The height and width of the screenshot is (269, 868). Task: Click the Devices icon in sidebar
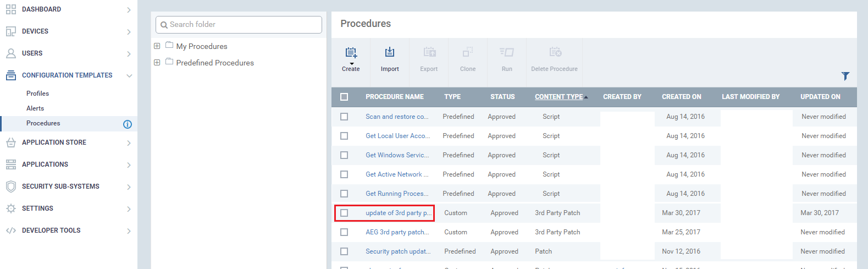click(x=10, y=31)
